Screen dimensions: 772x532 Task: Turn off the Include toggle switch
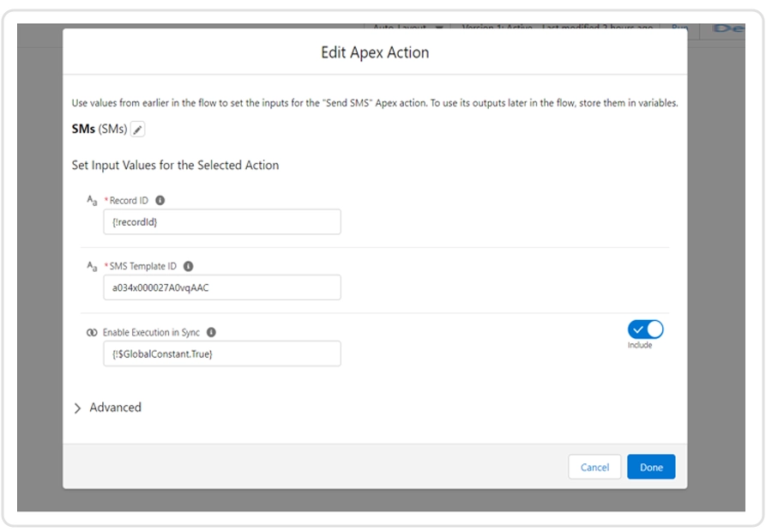645,329
